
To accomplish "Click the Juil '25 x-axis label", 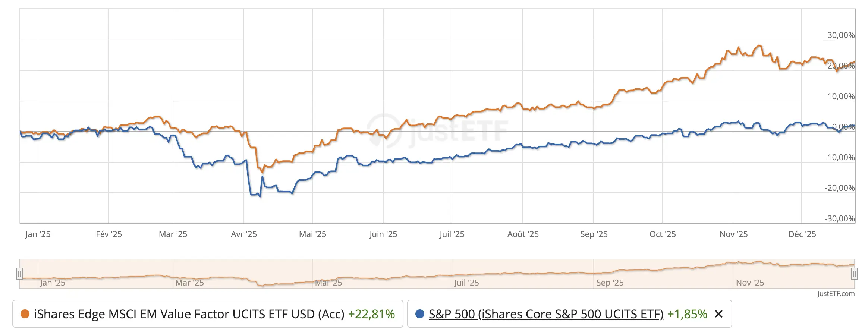I will (x=452, y=234).
